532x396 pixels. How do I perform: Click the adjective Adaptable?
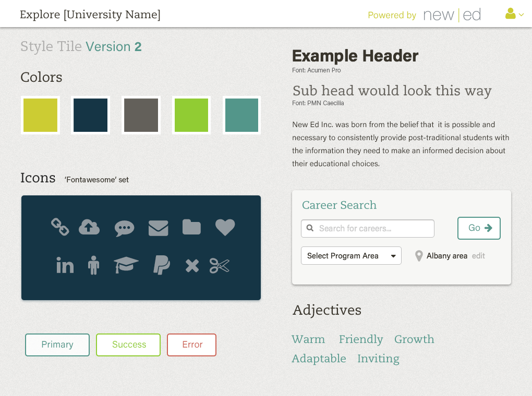[319, 358]
